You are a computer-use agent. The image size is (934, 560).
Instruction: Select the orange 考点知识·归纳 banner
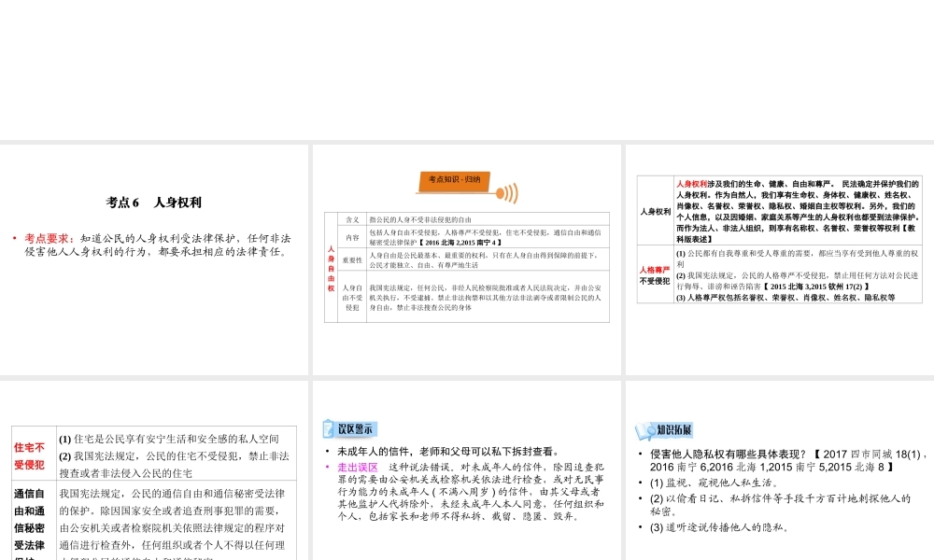click(455, 181)
